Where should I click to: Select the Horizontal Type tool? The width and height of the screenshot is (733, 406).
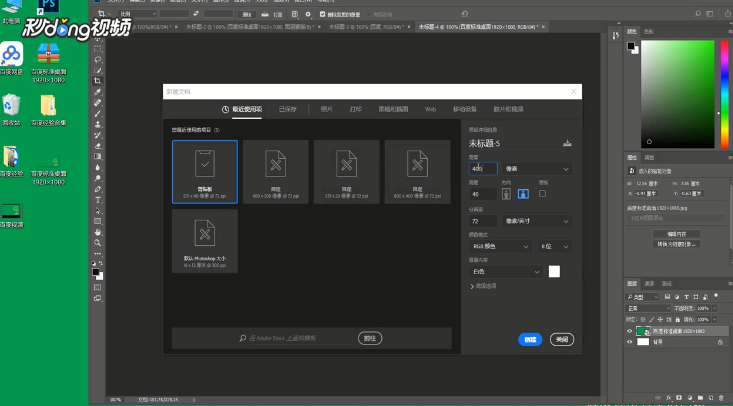98,200
